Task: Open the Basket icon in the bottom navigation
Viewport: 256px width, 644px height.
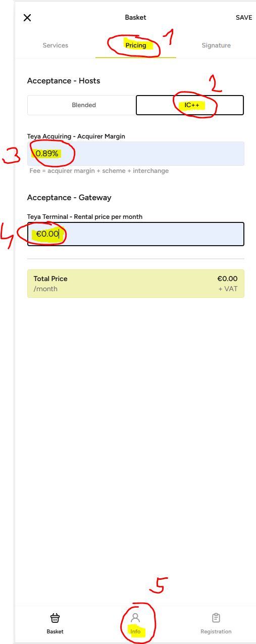Action: click(55, 618)
